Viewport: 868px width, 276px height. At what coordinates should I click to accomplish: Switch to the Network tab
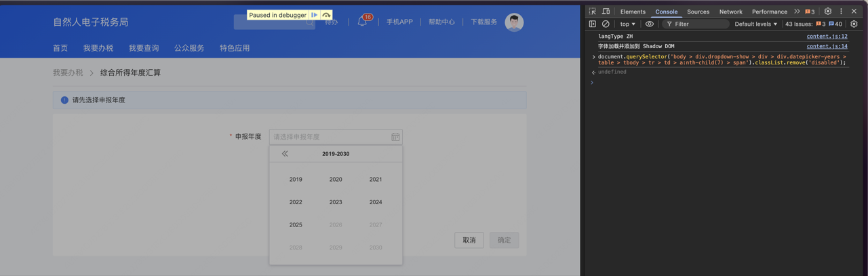click(730, 12)
